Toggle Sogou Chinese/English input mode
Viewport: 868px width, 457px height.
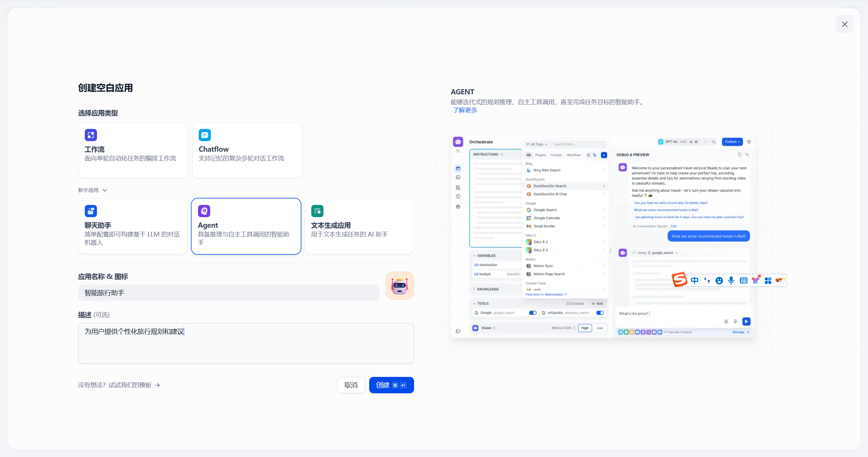pyautogui.click(x=694, y=281)
